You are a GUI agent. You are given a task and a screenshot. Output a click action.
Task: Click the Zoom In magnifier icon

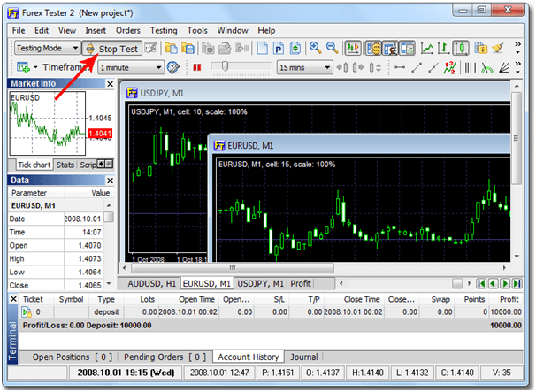pyautogui.click(x=315, y=48)
